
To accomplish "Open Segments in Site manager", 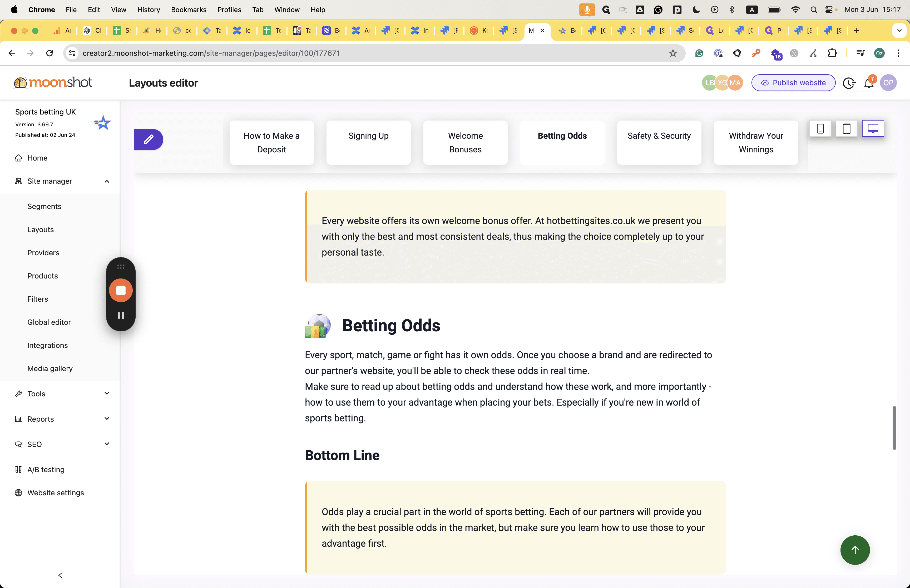I will 44,207.
